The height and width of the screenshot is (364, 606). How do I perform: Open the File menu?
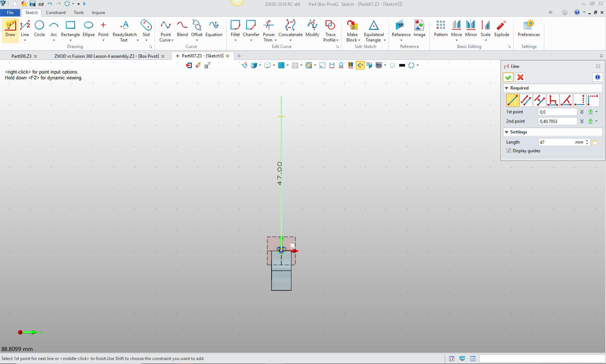click(x=10, y=13)
